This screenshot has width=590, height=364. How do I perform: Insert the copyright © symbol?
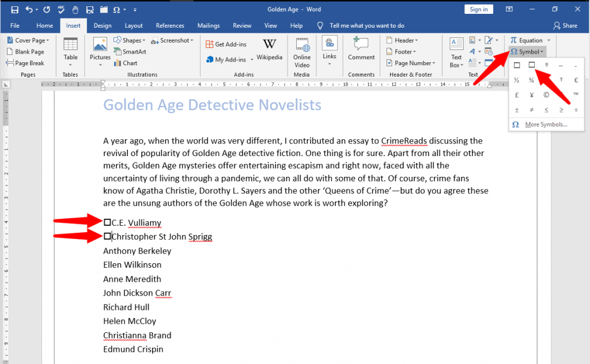[x=546, y=95]
